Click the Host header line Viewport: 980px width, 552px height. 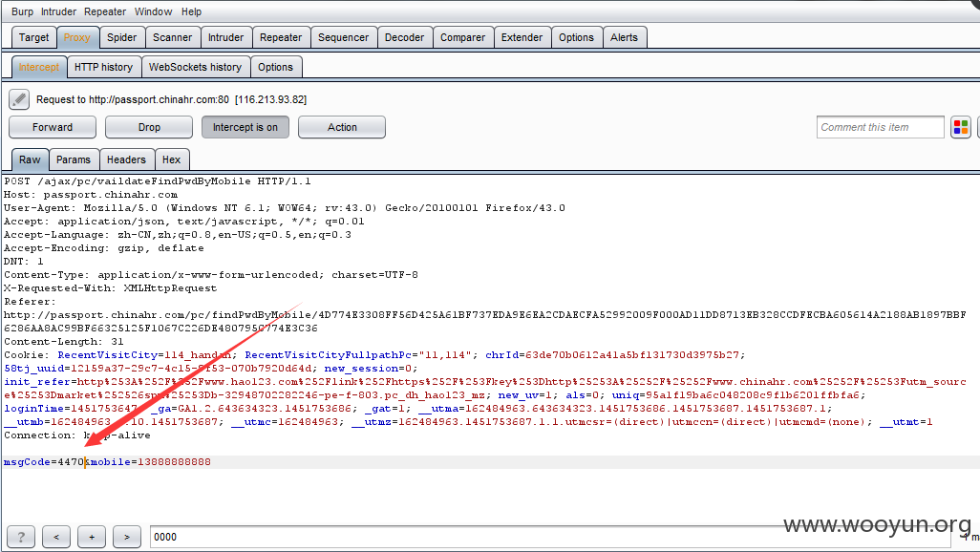[91, 195]
